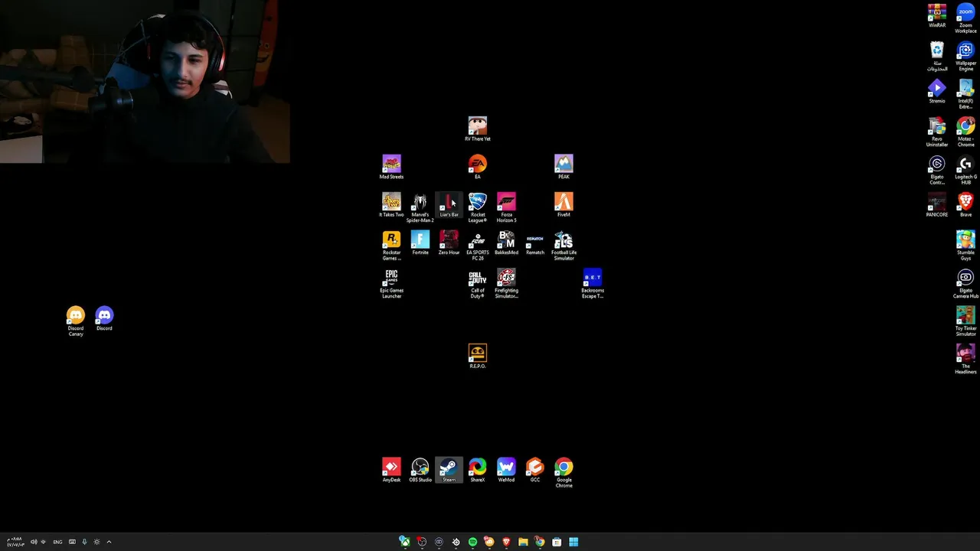980x551 pixels.
Task: Open AnyDesk from the desktop
Action: [391, 470]
